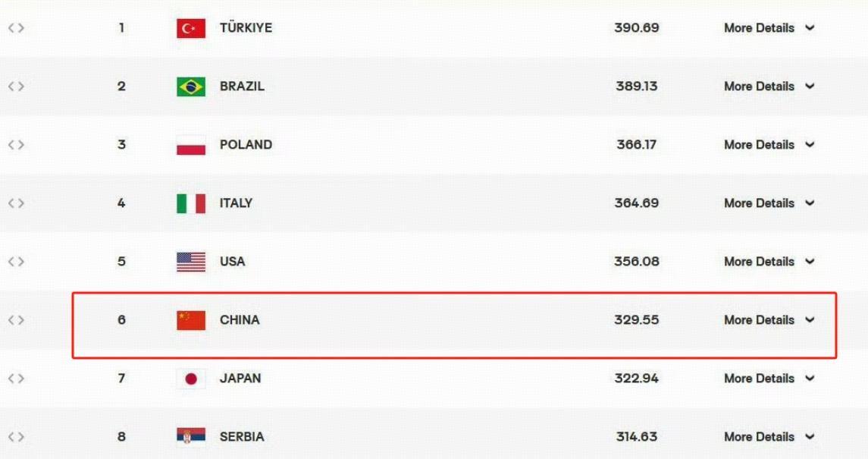
Task: Open More Details chevron for Japan
Action: click(x=810, y=379)
